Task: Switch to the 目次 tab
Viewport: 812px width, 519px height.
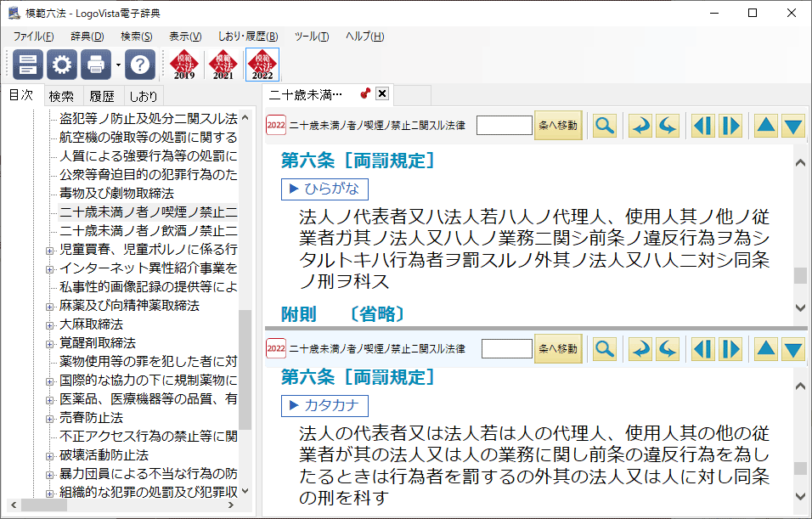Action: pyautogui.click(x=21, y=95)
